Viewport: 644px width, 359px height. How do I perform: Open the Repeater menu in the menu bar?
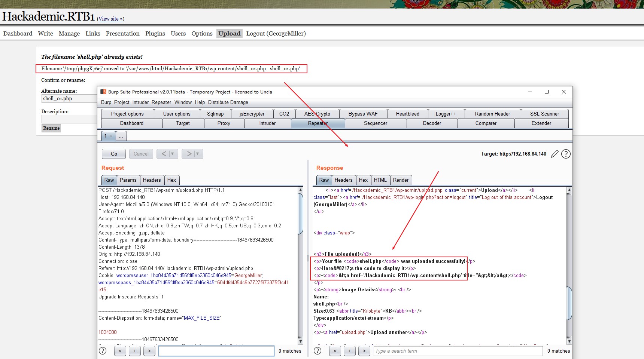coord(161,102)
